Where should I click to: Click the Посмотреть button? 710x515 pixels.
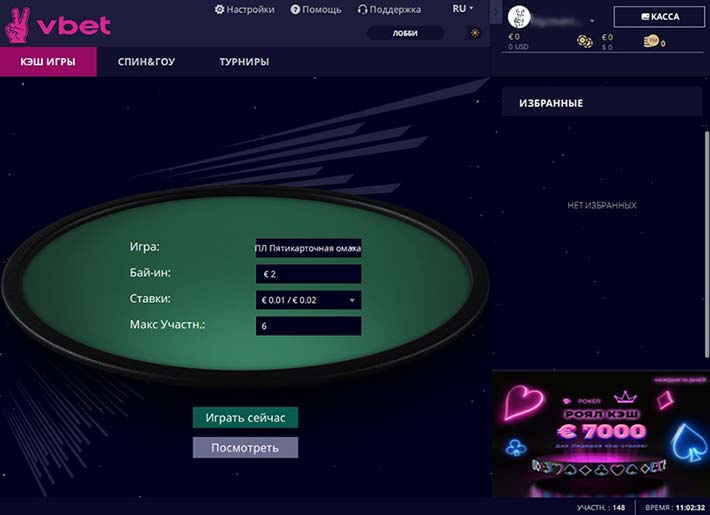tap(245, 448)
